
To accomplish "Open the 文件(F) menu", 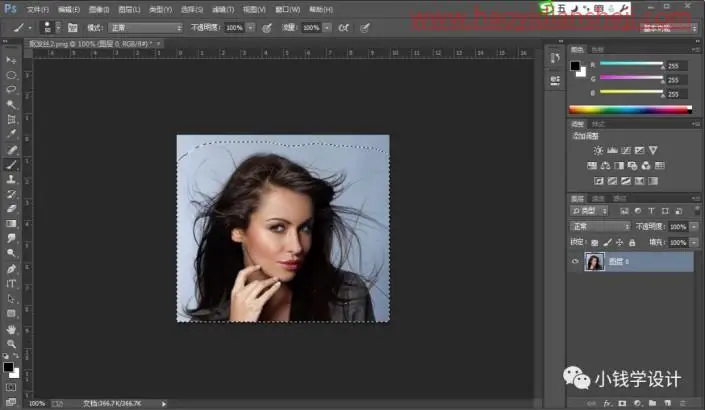I will [38, 9].
